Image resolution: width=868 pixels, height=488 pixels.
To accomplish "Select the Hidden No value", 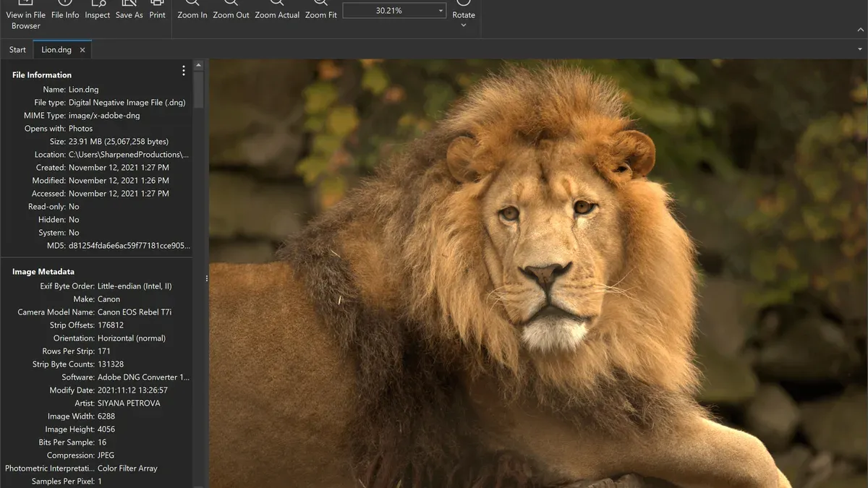I will pos(74,220).
